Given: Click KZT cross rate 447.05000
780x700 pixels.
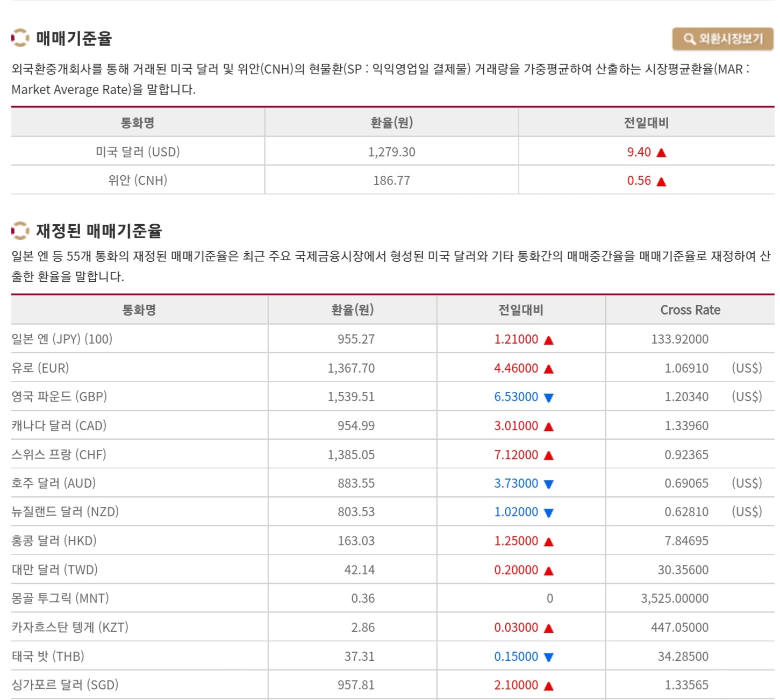Looking at the screenshot, I should [679, 627].
